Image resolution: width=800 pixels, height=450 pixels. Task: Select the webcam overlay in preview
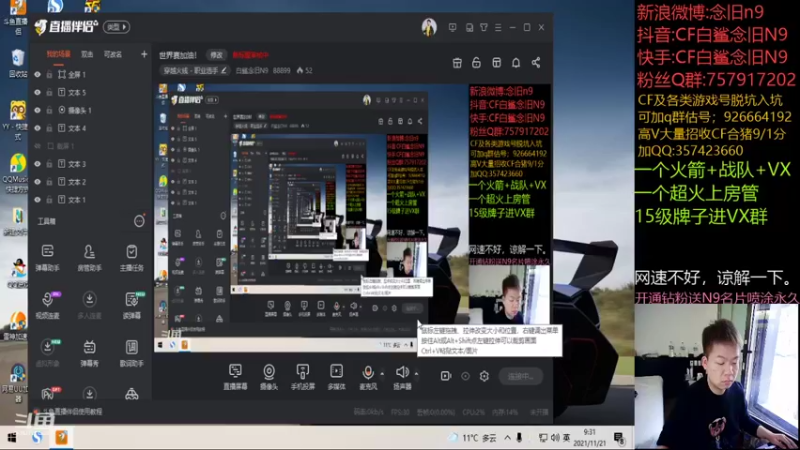(509, 294)
